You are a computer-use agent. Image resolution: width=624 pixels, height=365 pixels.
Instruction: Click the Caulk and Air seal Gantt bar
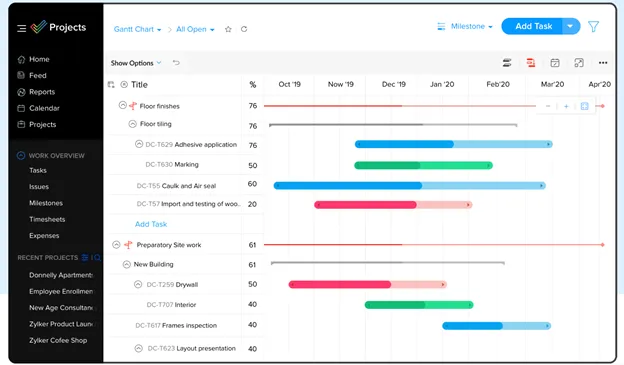[x=410, y=185]
